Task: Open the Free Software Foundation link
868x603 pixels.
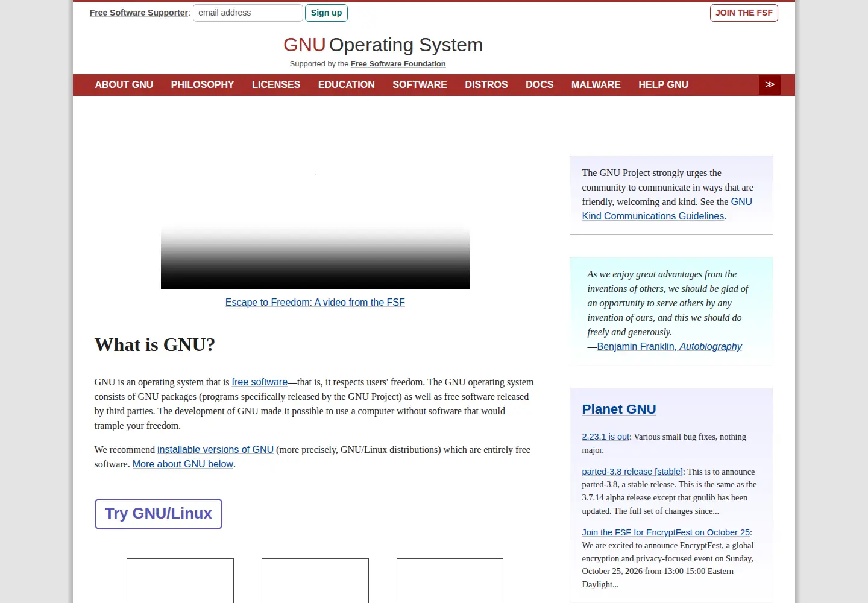Action: tap(398, 64)
